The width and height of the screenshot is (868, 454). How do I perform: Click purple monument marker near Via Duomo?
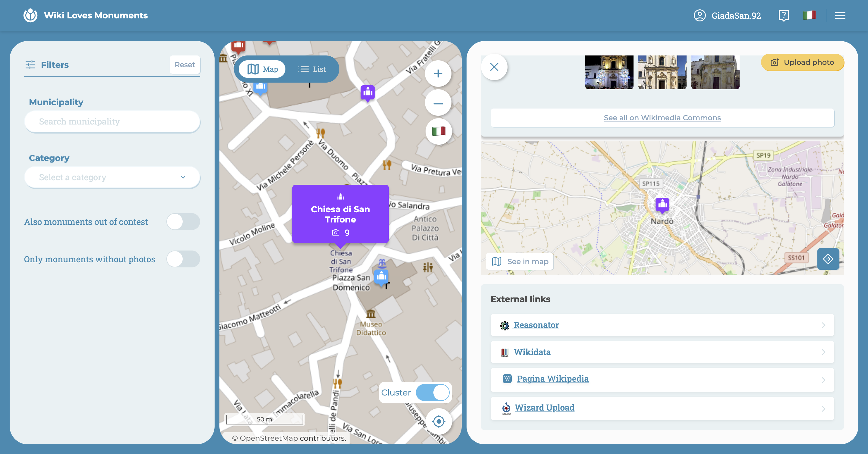tap(367, 92)
